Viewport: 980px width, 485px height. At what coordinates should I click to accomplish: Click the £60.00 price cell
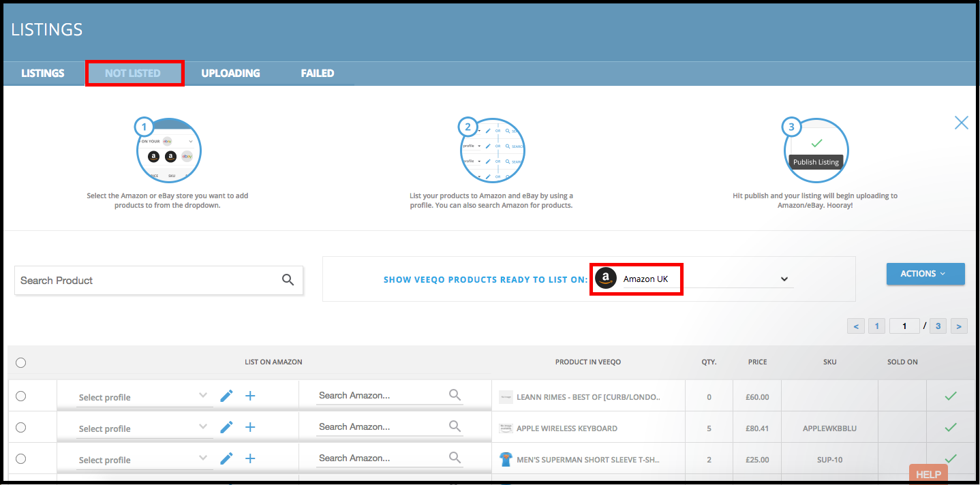756,397
